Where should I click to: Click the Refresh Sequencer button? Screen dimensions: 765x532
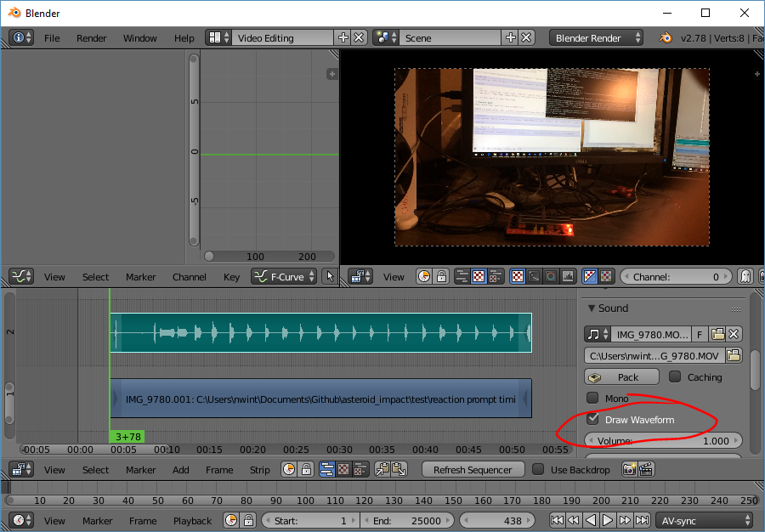[x=473, y=469]
